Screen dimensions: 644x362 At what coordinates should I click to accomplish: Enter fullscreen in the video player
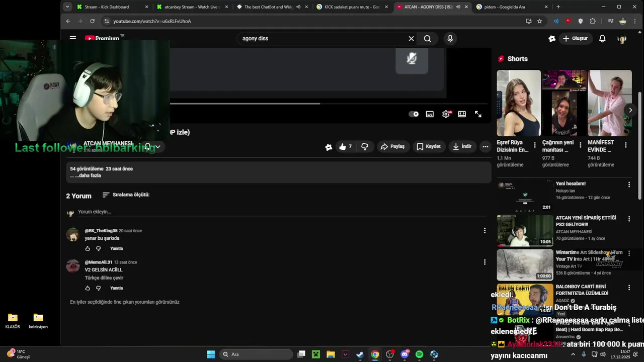(x=478, y=114)
